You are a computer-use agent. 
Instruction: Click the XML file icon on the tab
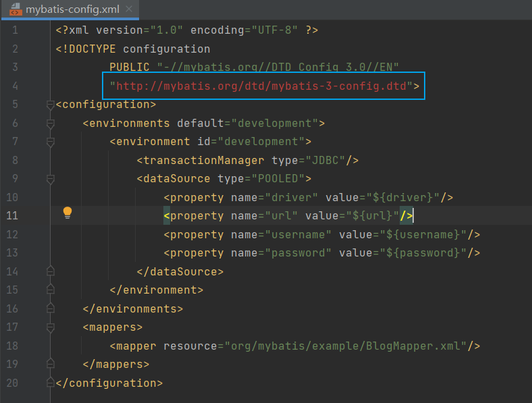15,9
